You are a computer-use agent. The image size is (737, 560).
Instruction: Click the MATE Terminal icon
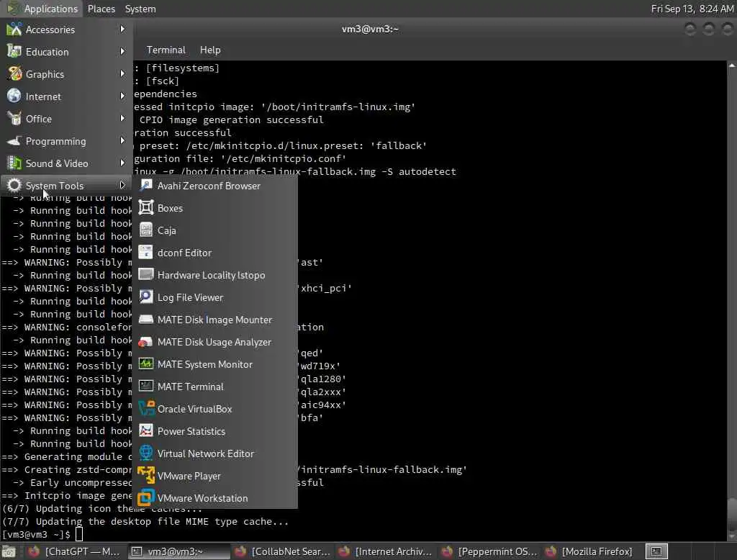(146, 387)
